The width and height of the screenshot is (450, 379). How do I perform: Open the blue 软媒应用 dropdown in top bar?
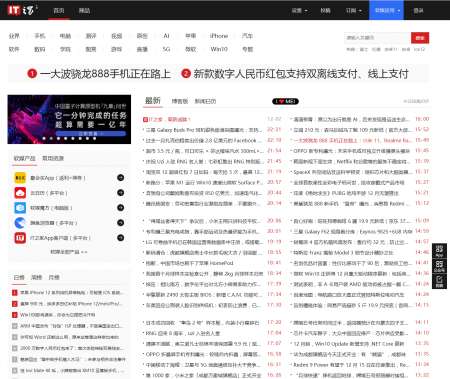click(x=387, y=10)
